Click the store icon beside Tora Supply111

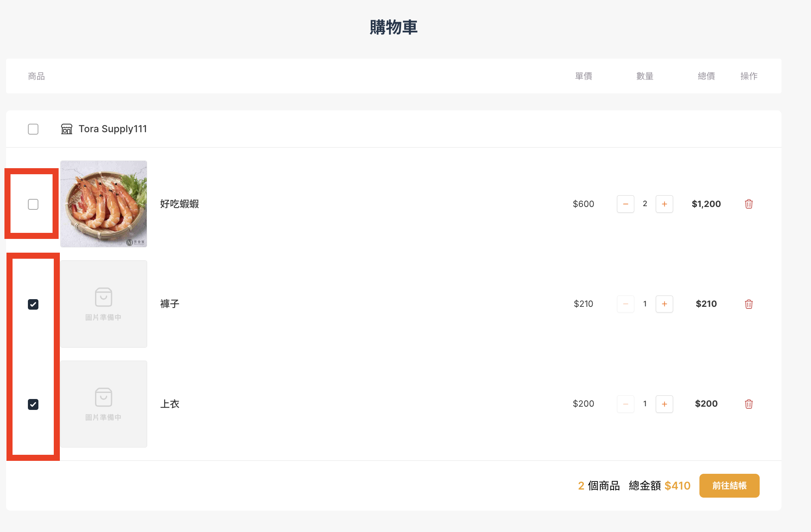67,129
